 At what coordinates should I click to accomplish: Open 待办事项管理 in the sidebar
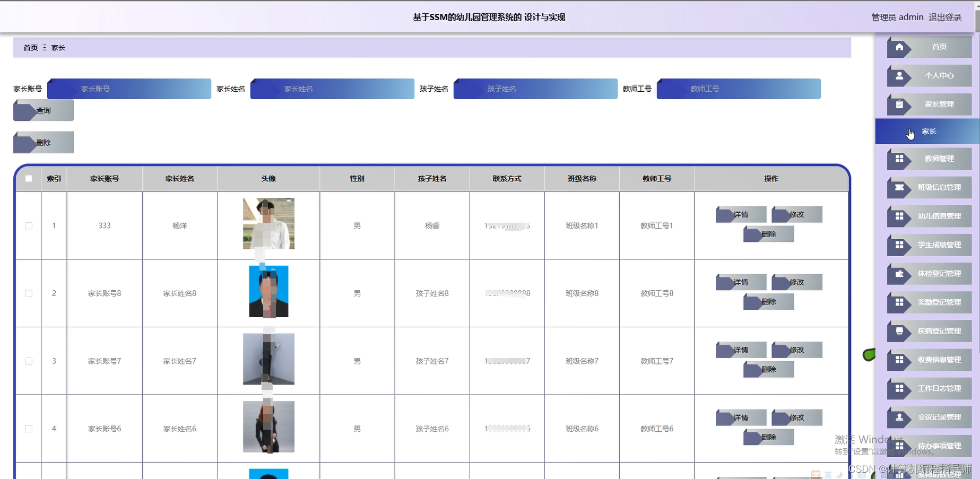click(x=929, y=446)
